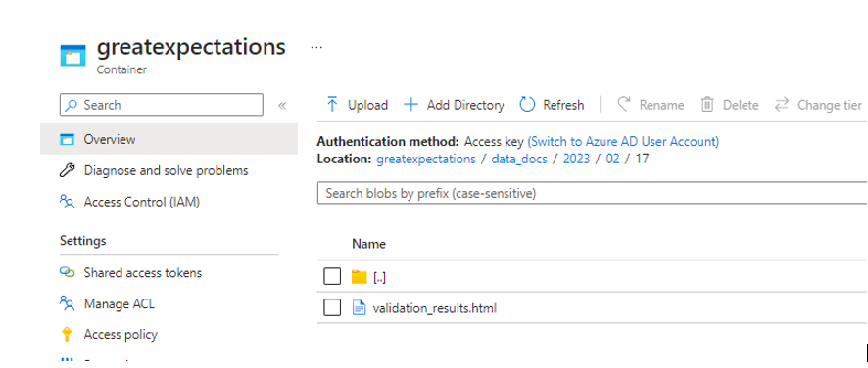Click the Settings section heading
868x368 pixels.
[x=83, y=241]
